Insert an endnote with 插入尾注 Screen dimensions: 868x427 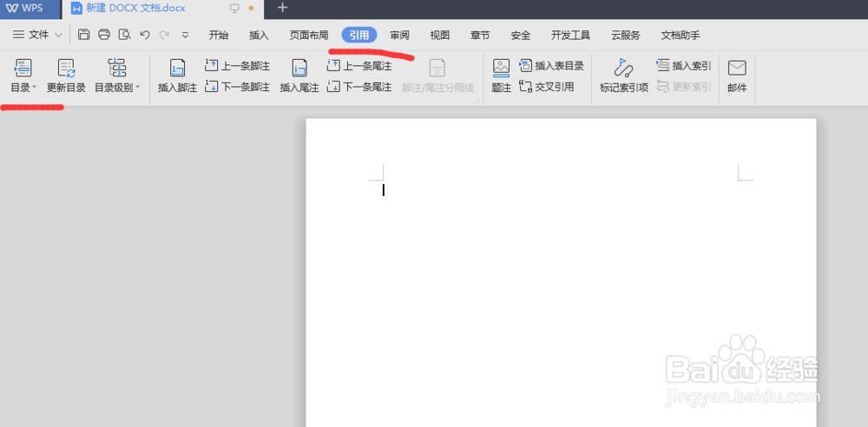pos(299,76)
